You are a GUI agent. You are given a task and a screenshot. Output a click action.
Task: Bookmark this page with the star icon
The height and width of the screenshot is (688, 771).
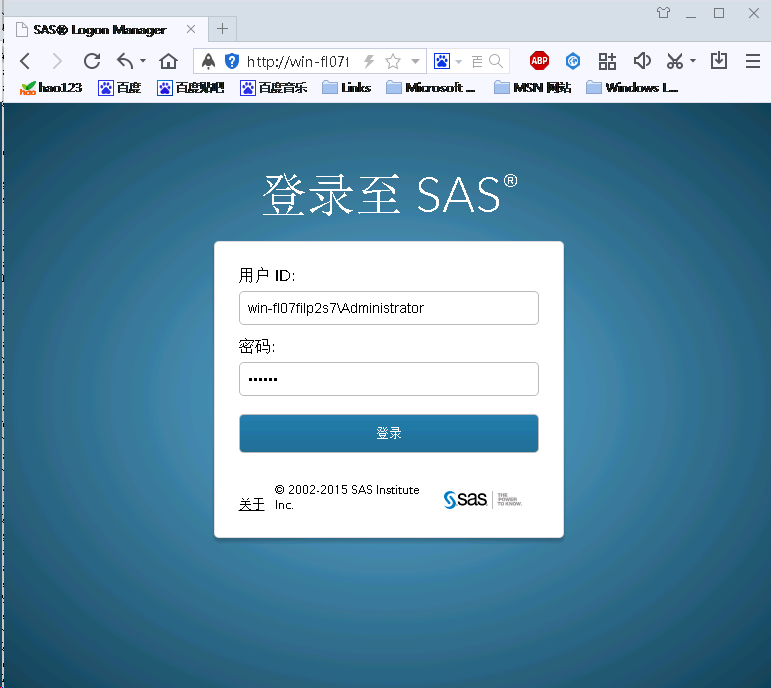coord(393,61)
